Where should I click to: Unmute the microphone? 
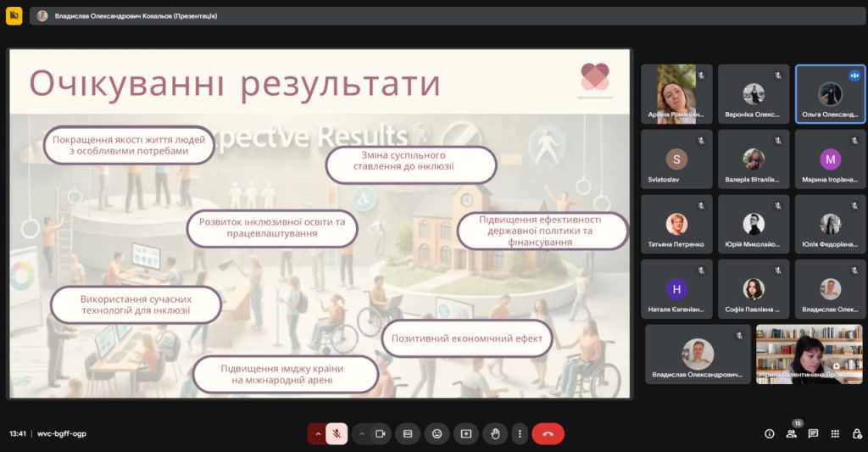337,433
